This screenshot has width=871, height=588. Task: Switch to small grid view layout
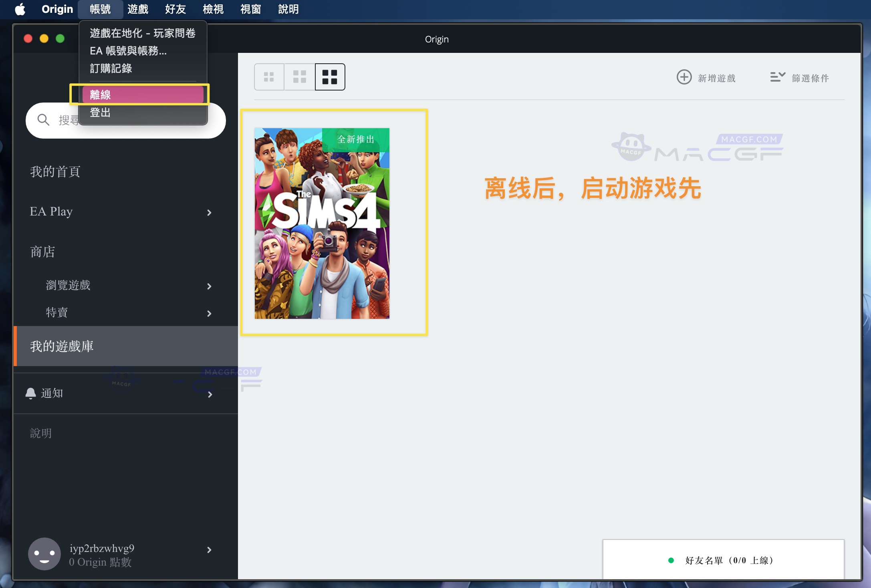[x=269, y=77]
